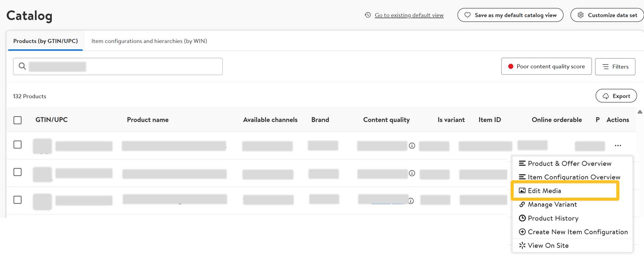Open the Filters panel
The width and height of the screenshot is (644, 255).
615,67
